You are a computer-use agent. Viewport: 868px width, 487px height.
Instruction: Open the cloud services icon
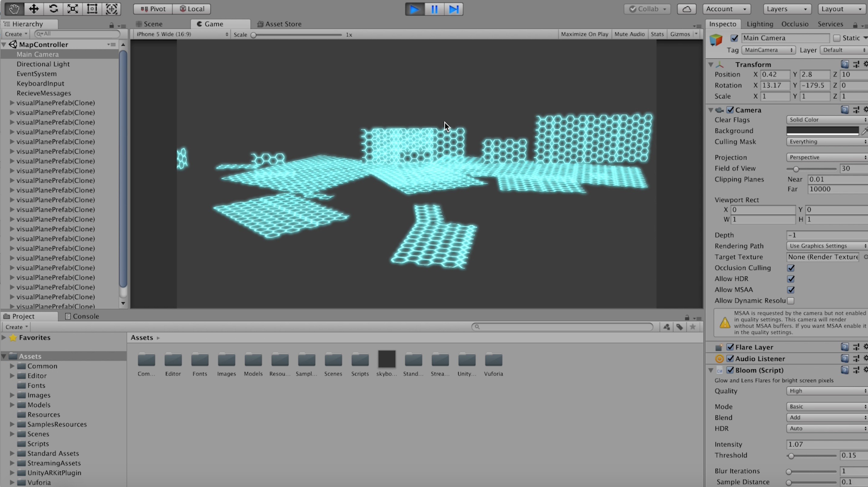click(686, 9)
